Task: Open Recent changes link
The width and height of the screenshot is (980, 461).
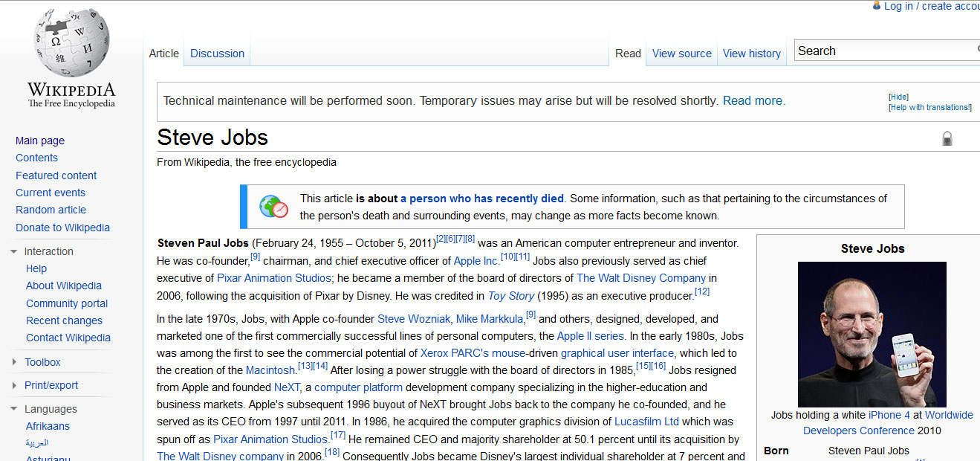Action: pos(64,320)
